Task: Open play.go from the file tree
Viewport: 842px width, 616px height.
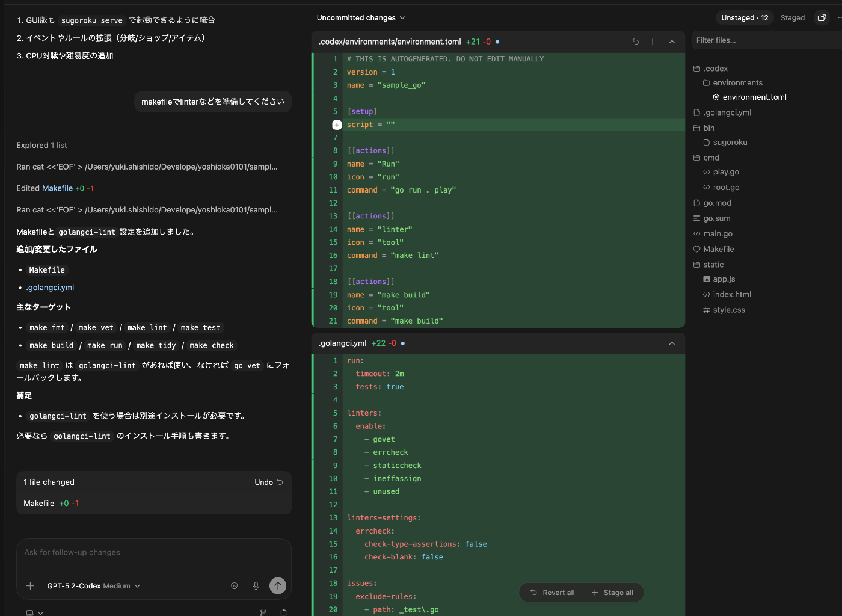Action: click(x=721, y=172)
